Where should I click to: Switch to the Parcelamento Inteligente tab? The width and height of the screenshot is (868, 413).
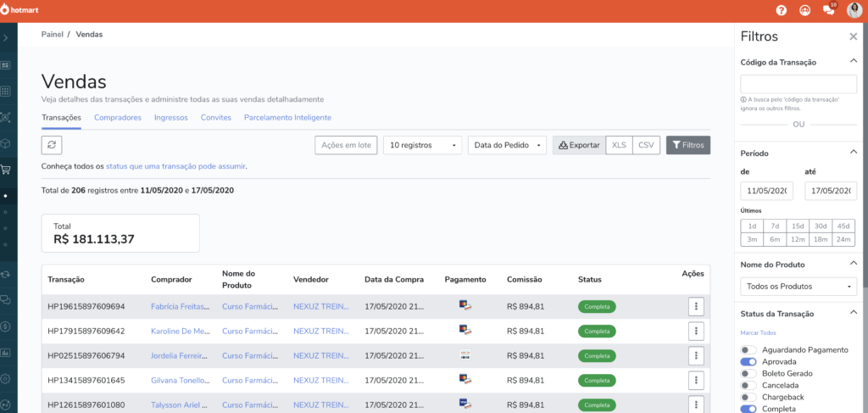pos(287,118)
